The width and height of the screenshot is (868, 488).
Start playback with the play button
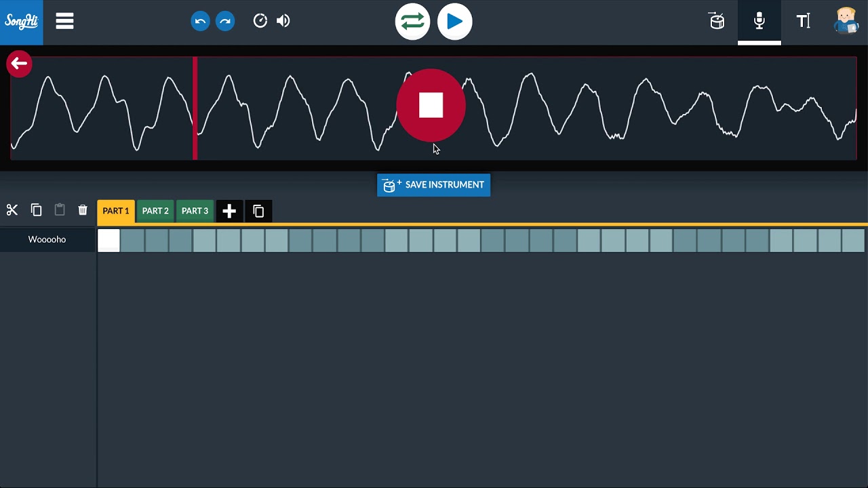coord(454,22)
